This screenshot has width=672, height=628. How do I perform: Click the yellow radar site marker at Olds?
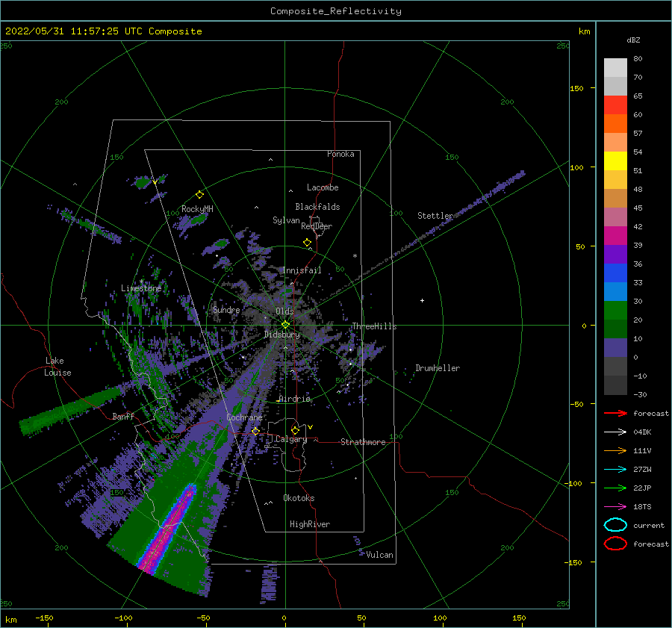click(285, 325)
